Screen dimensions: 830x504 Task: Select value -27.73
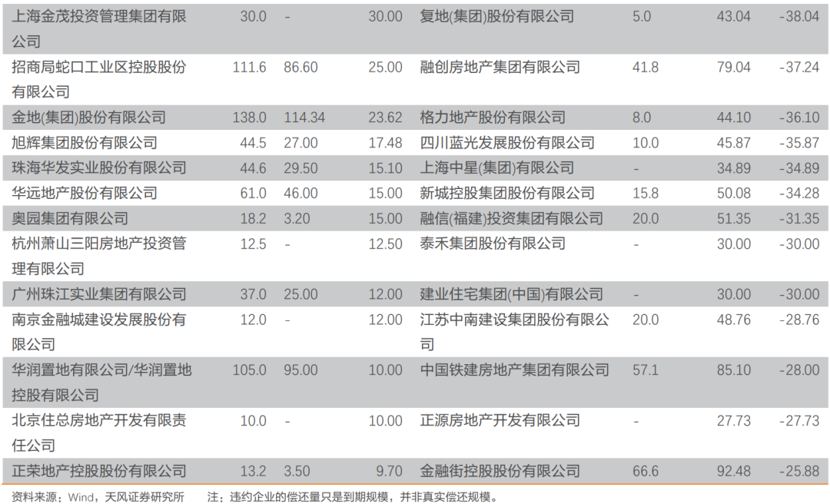tap(799, 421)
